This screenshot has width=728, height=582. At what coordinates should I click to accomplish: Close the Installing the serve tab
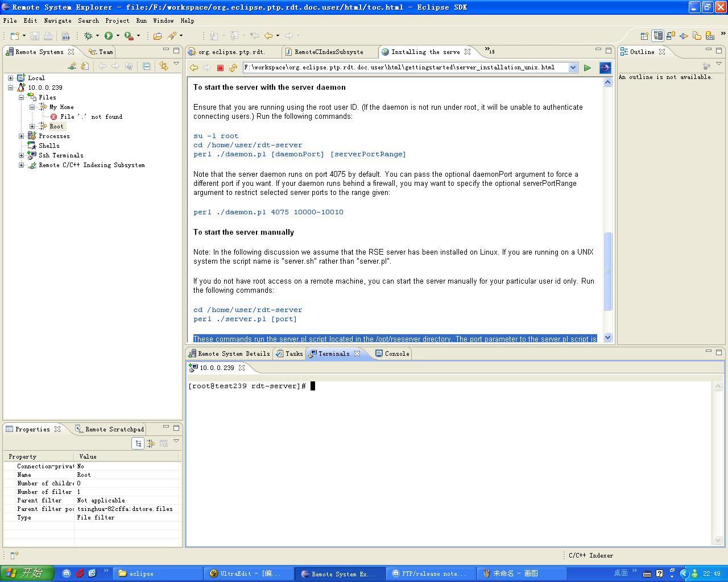tap(468, 52)
